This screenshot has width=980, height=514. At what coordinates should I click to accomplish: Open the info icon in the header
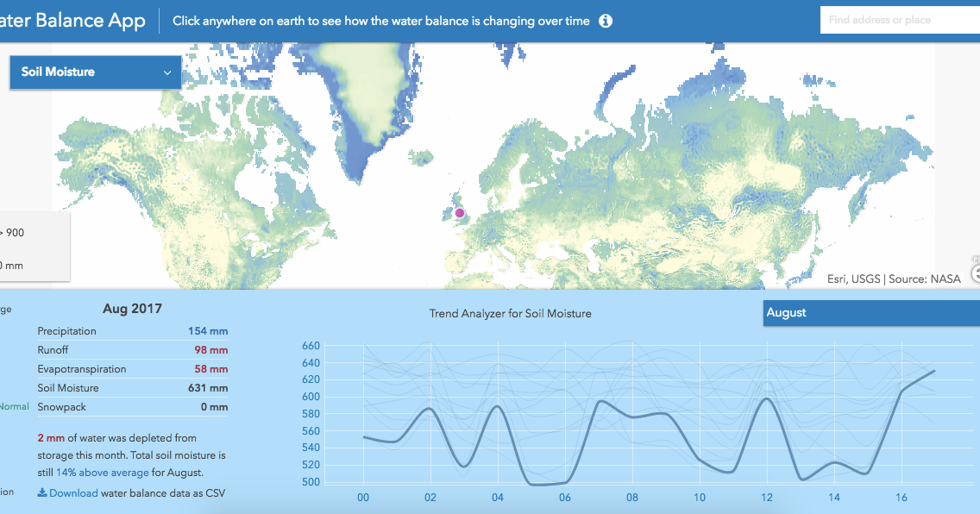click(x=605, y=21)
